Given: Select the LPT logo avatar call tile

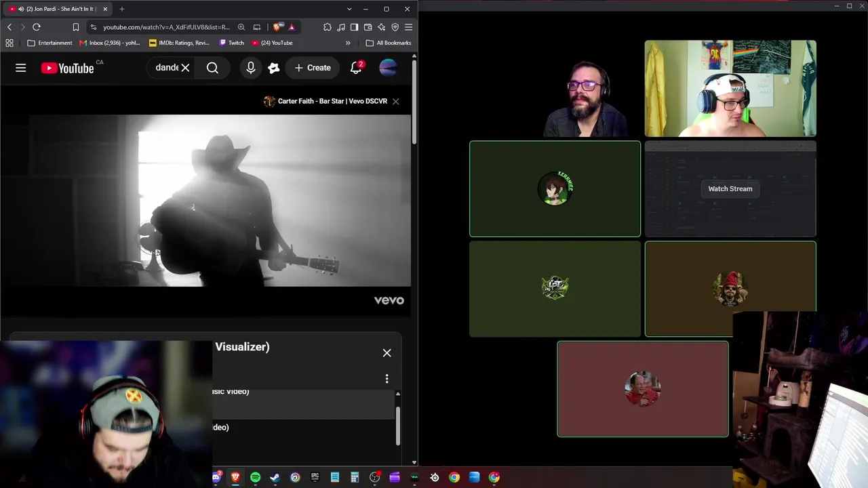Looking at the screenshot, I should [555, 289].
